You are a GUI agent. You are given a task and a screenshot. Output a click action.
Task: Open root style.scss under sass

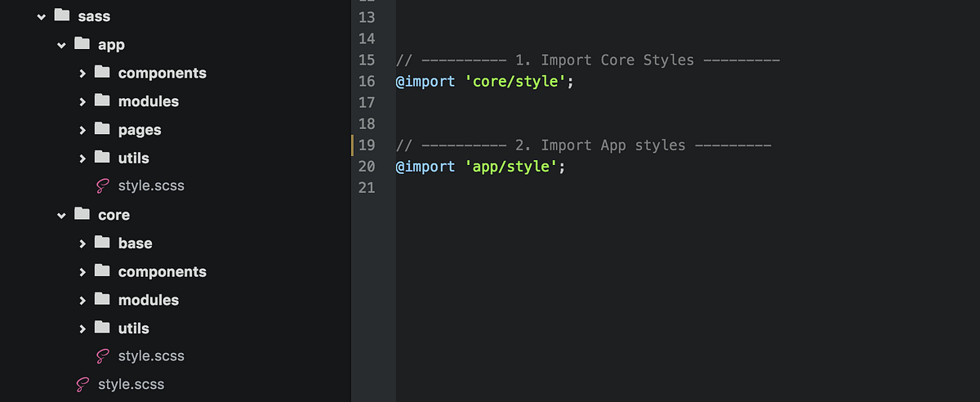(131, 385)
